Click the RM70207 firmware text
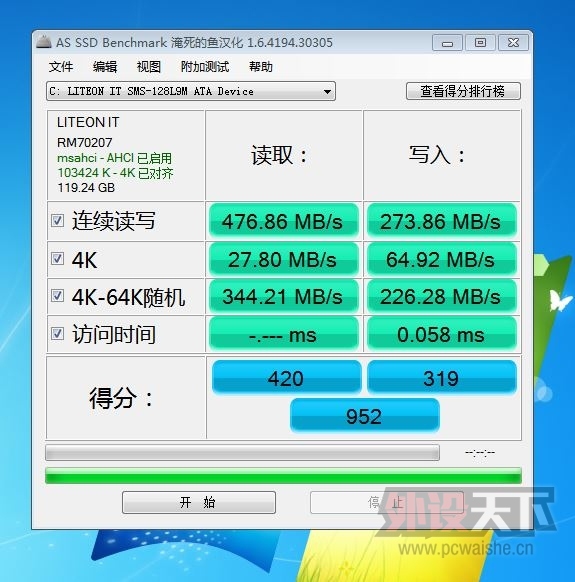This screenshot has height=582, width=575. 85,142
